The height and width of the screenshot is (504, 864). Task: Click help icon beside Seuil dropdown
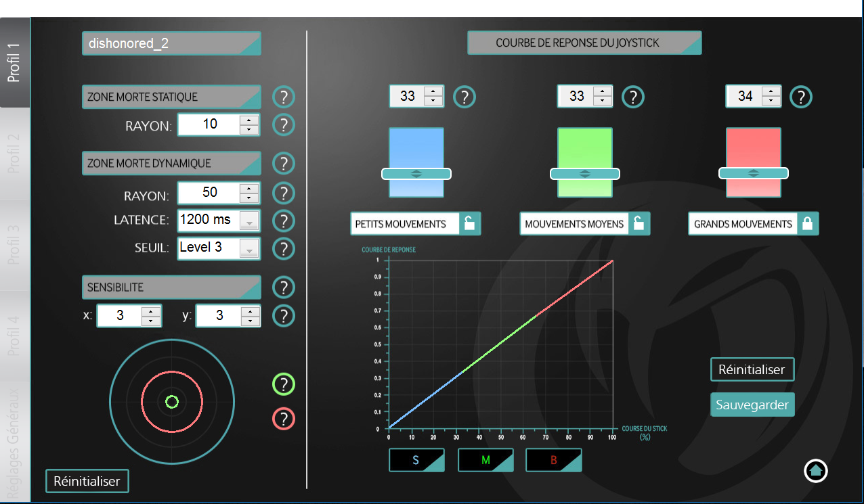click(x=284, y=248)
